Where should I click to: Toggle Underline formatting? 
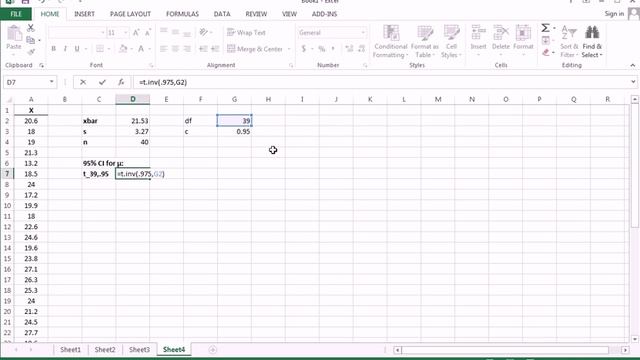(x=77, y=49)
